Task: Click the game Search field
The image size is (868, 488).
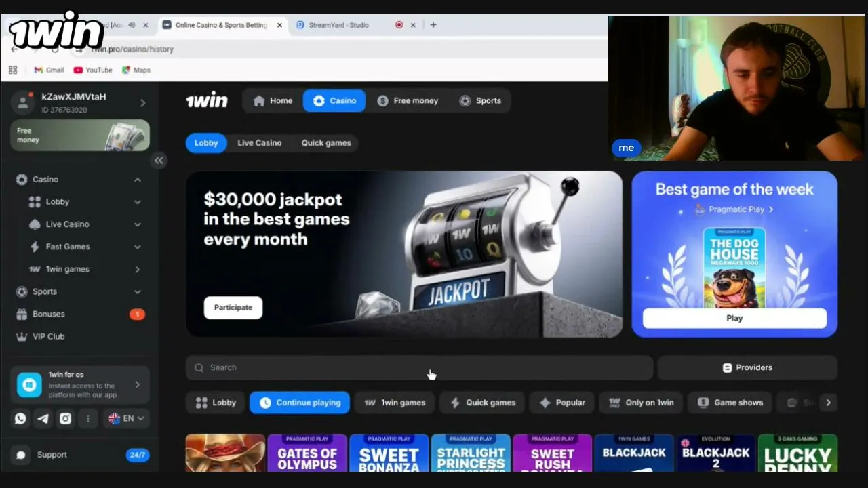Action: 419,367
